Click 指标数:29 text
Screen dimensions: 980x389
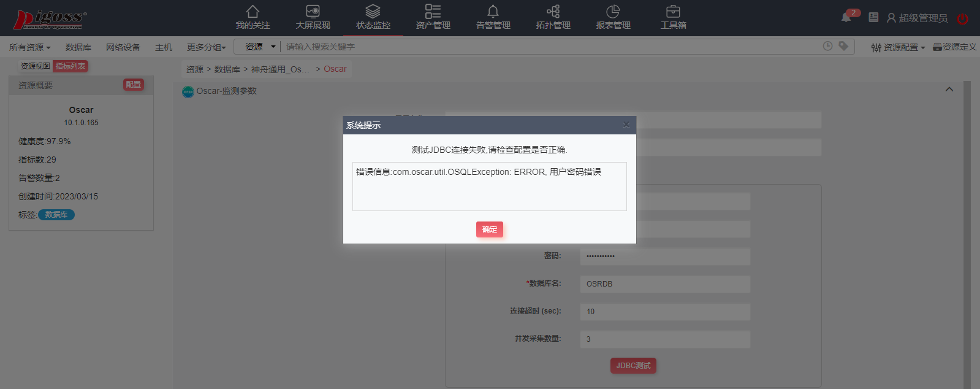(37, 160)
